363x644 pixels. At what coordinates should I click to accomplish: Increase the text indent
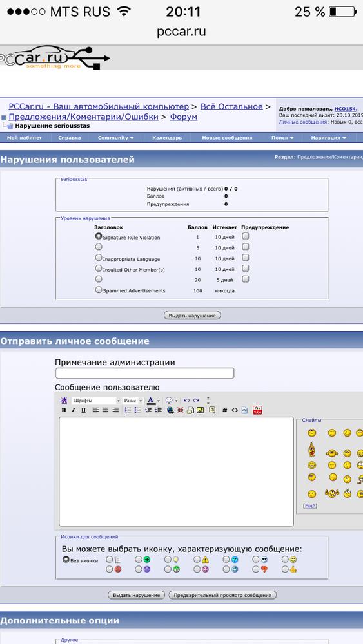[x=158, y=410]
